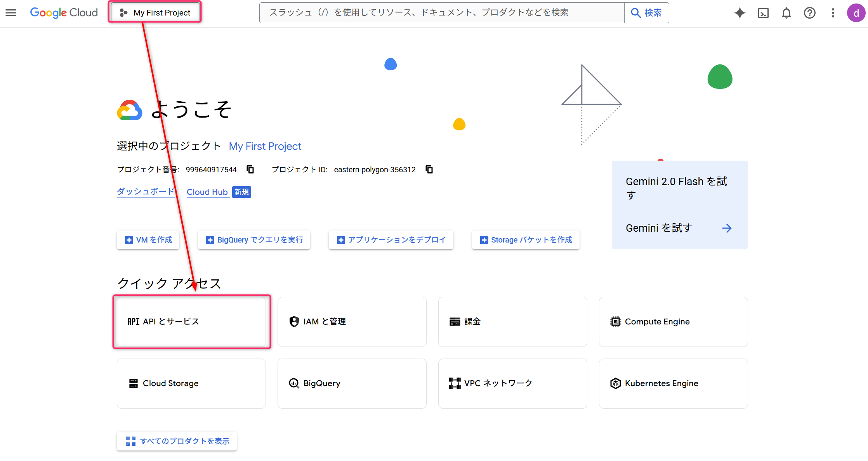Click the 新規 badge beside Cloud Hub
Viewport: 868px width, 461px height.
pos(241,192)
